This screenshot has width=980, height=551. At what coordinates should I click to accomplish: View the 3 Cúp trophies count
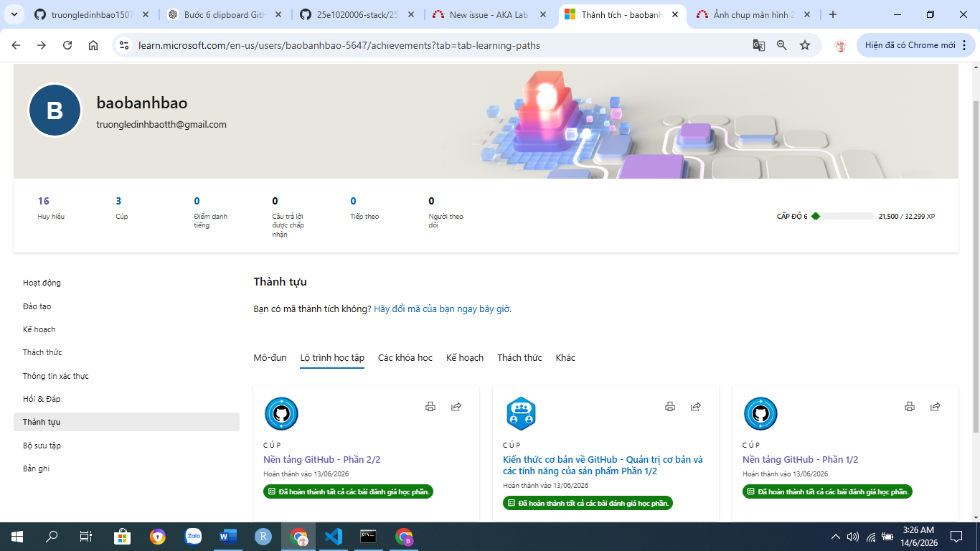click(122, 207)
